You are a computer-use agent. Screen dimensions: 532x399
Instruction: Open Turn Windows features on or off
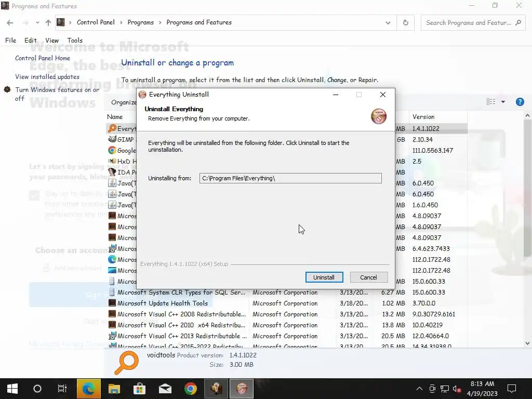[x=57, y=94]
